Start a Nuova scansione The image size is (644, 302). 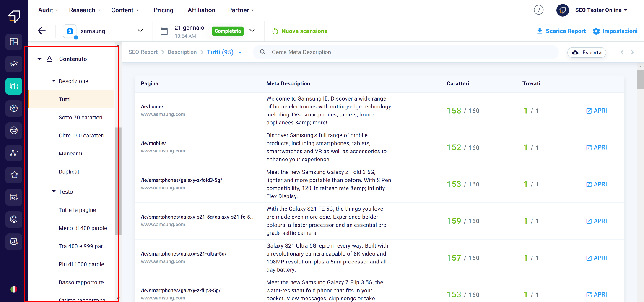click(299, 31)
